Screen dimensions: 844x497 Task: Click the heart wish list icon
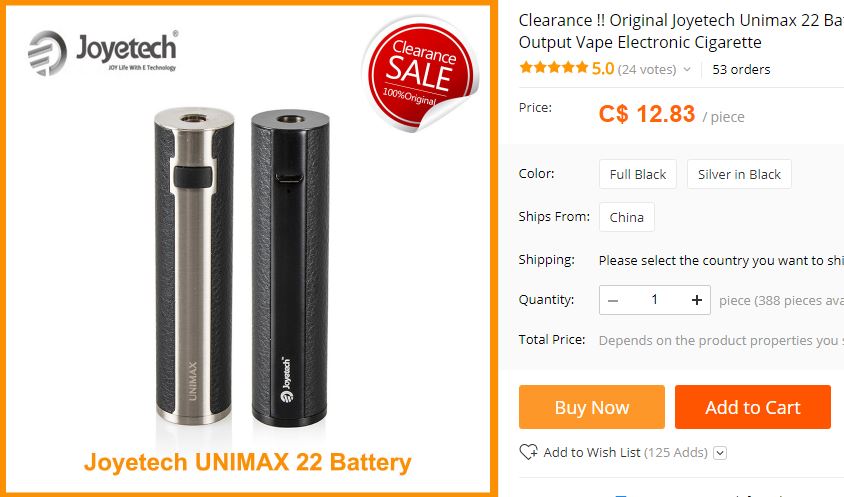tap(528, 452)
